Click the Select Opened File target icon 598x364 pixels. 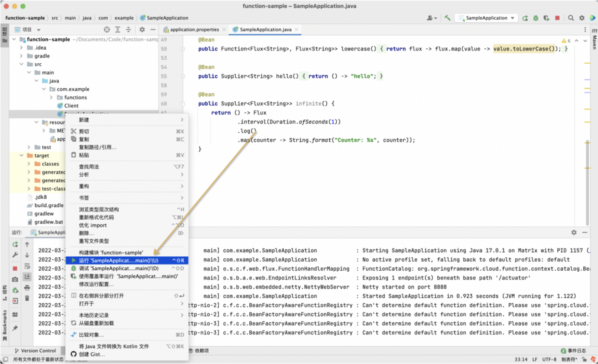pos(107,30)
